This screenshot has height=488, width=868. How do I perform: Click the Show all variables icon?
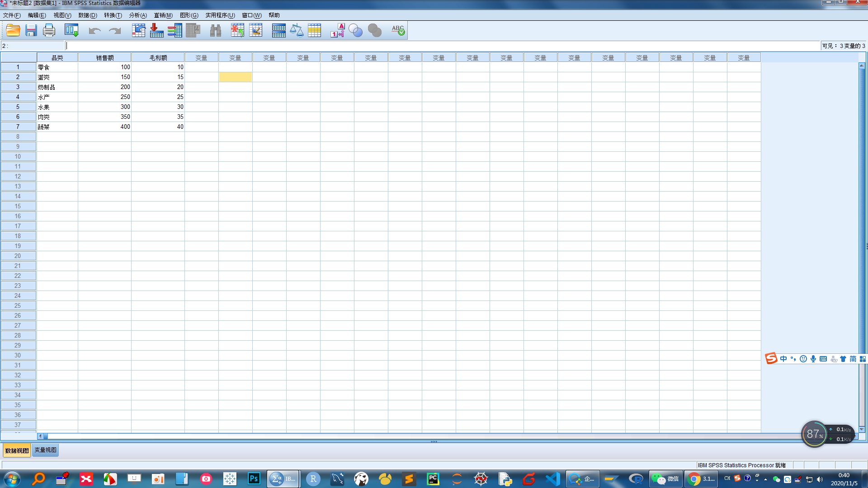pyautogui.click(x=375, y=31)
